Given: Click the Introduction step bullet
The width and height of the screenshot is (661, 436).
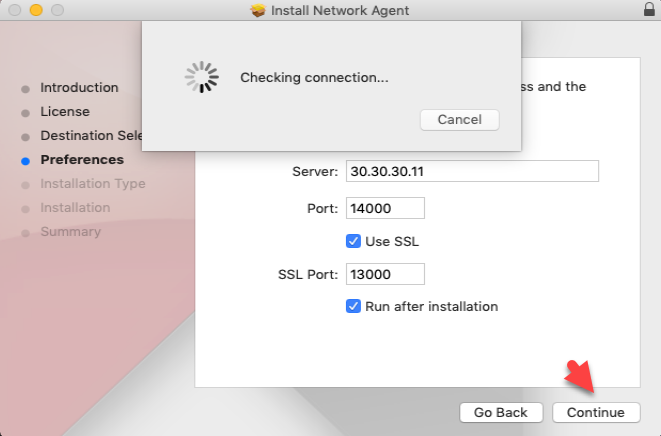Looking at the screenshot, I should (25, 89).
